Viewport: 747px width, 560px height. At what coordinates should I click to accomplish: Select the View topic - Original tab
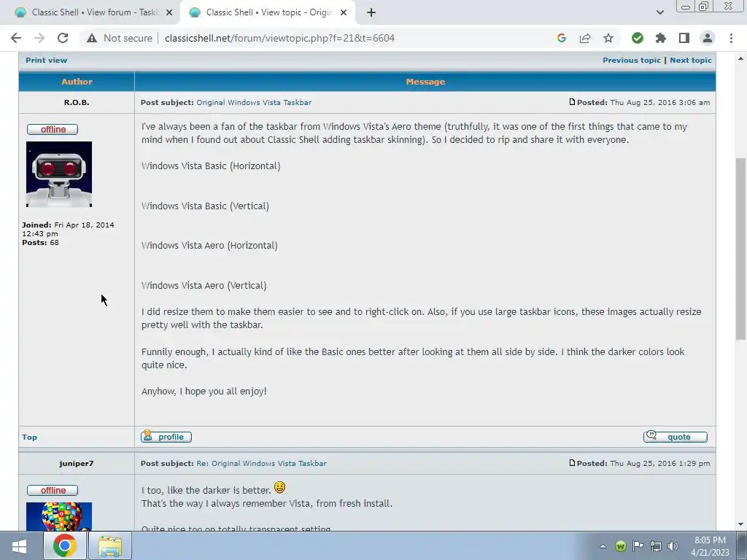coord(268,12)
